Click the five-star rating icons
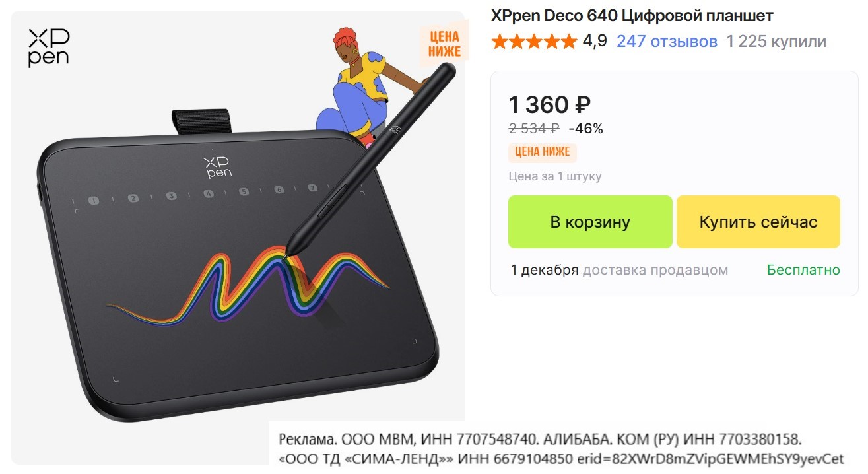Image resolution: width=868 pixels, height=474 pixels. [534, 42]
